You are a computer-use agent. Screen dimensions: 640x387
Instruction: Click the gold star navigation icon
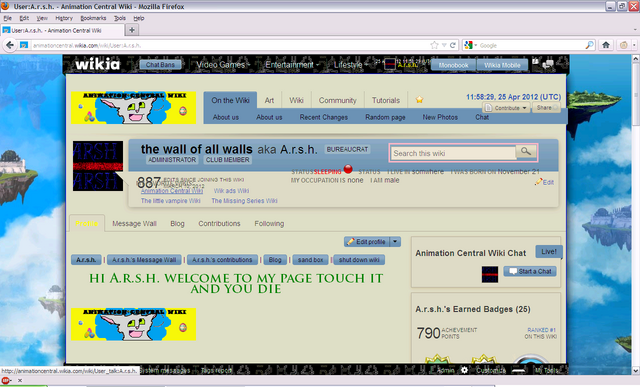click(x=419, y=100)
